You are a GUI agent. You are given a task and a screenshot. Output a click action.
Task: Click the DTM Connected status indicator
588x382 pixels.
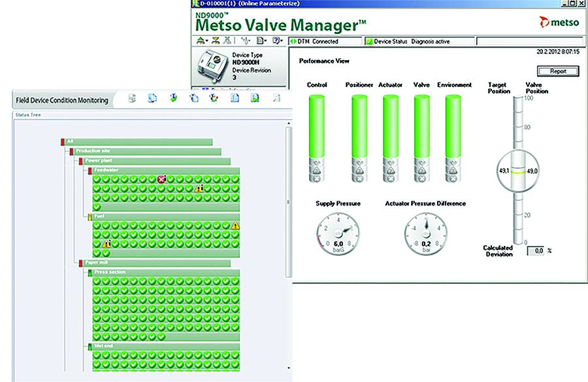pos(295,41)
